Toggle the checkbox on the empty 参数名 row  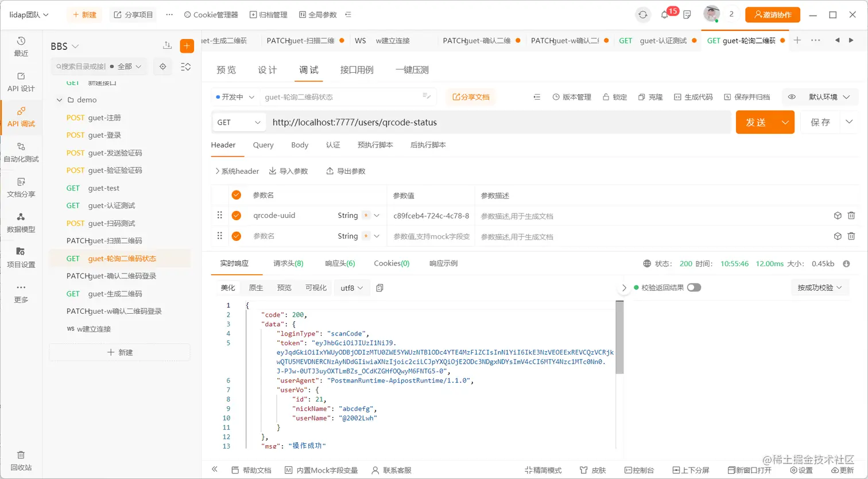click(236, 236)
